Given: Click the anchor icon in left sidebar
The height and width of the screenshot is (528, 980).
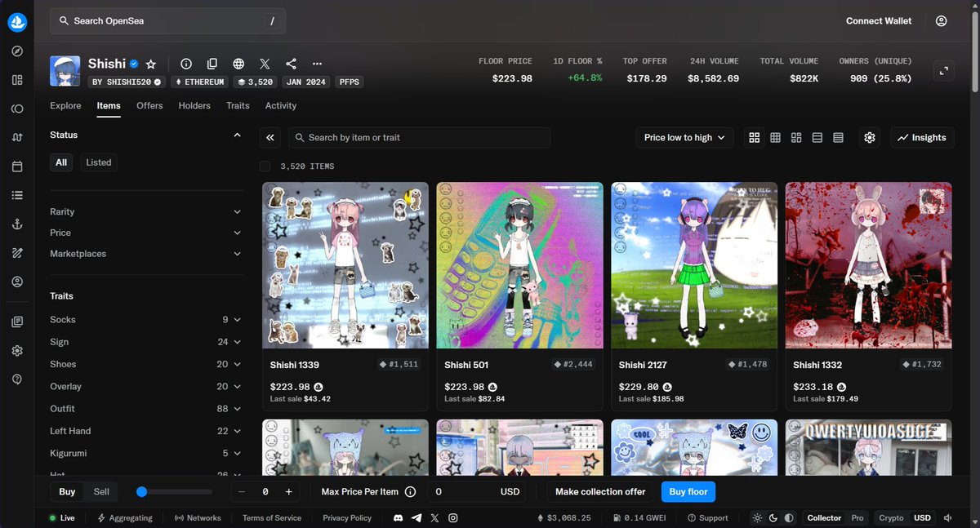Looking at the screenshot, I should pos(17,224).
